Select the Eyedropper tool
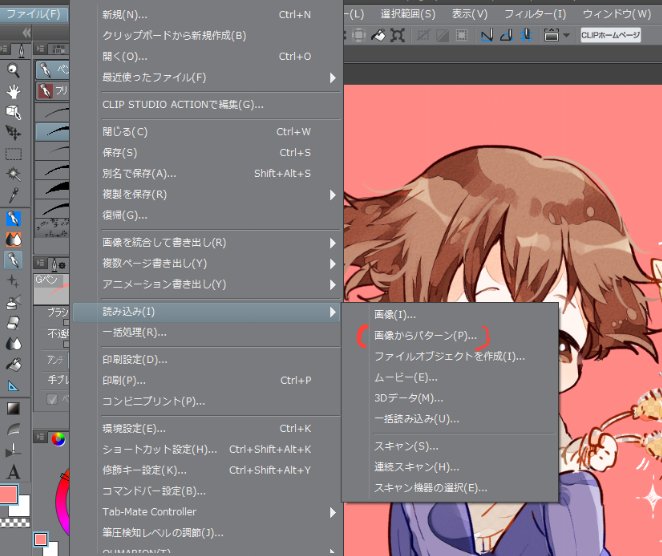This screenshot has width=662, height=556. pyautogui.click(x=14, y=195)
